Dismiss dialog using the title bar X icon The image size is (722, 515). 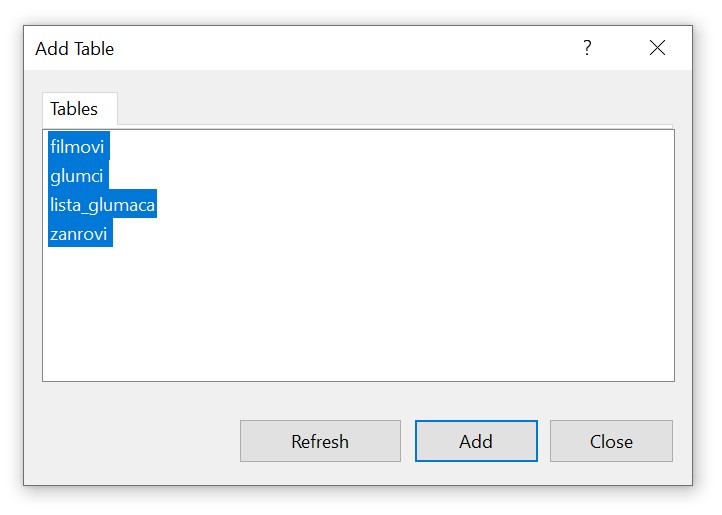[657, 48]
